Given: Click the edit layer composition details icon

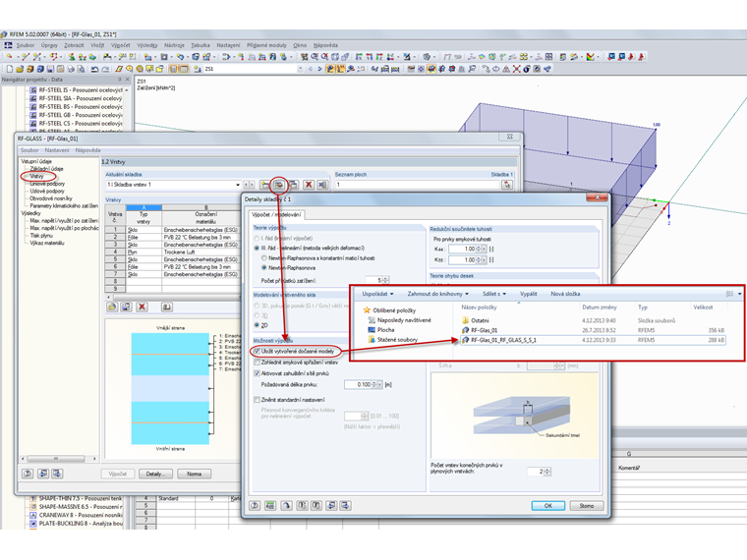Looking at the screenshot, I should tap(279, 185).
